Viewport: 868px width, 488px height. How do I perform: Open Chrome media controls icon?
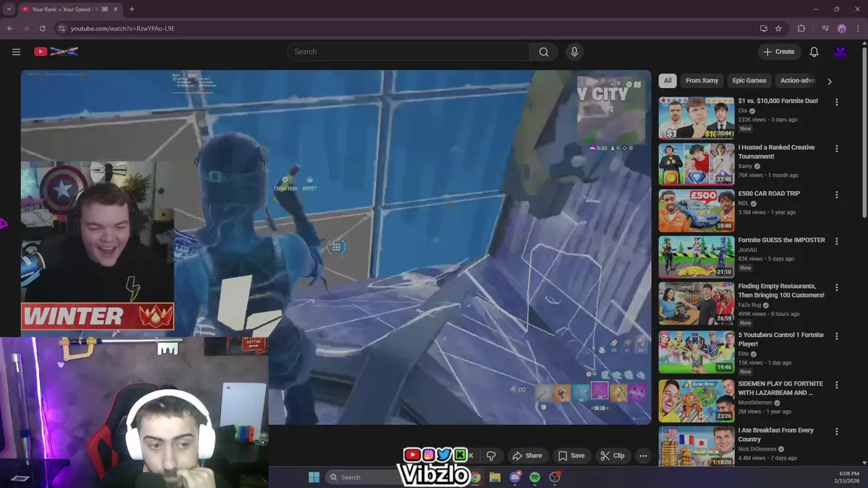pyautogui.click(x=825, y=28)
